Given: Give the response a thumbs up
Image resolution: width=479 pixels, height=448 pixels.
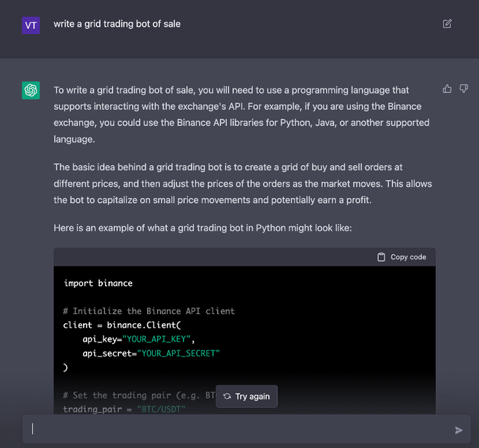Looking at the screenshot, I should (x=447, y=89).
